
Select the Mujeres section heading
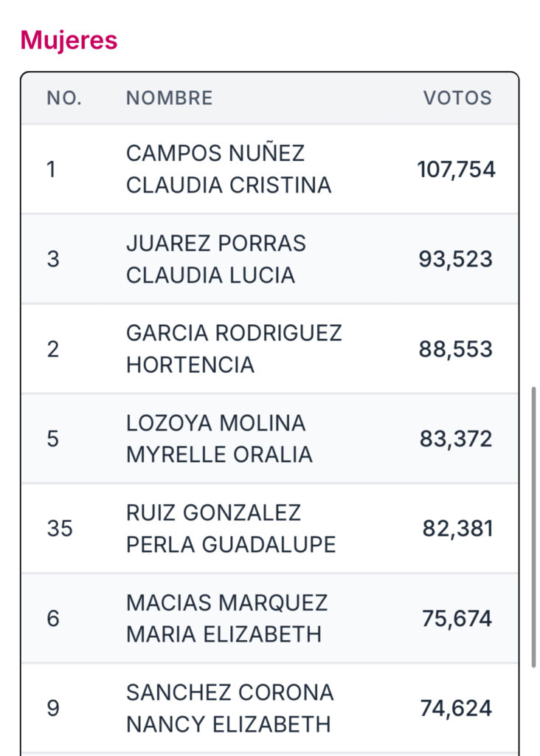tap(69, 40)
